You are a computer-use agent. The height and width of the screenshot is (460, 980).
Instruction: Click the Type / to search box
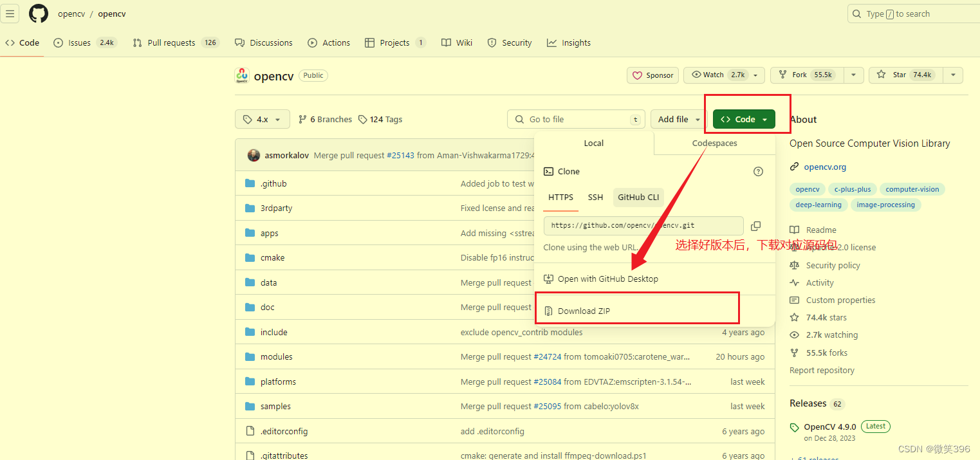[x=914, y=14]
